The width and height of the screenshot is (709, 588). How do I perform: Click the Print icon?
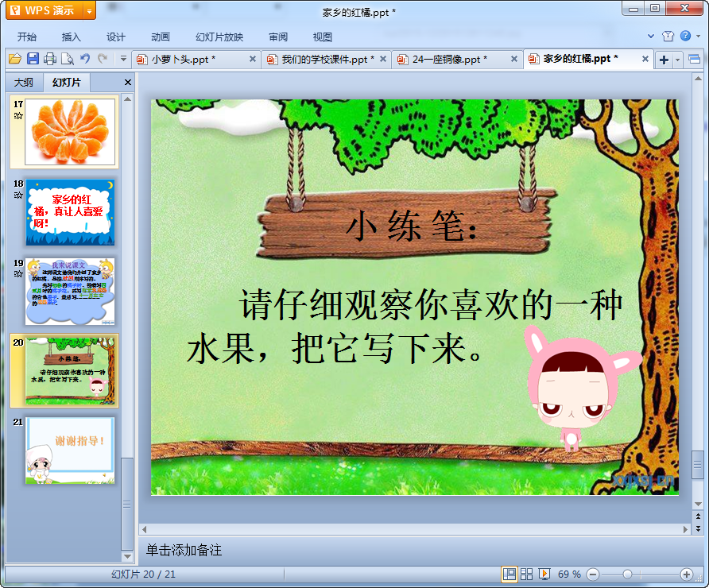tap(50, 59)
